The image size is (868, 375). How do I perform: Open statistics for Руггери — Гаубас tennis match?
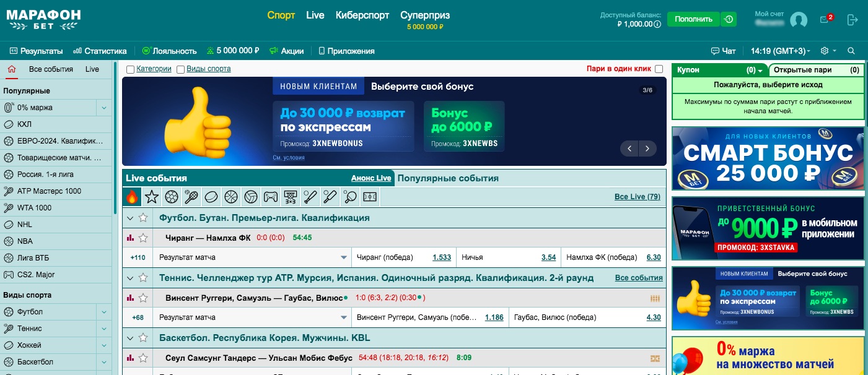pyautogui.click(x=130, y=298)
